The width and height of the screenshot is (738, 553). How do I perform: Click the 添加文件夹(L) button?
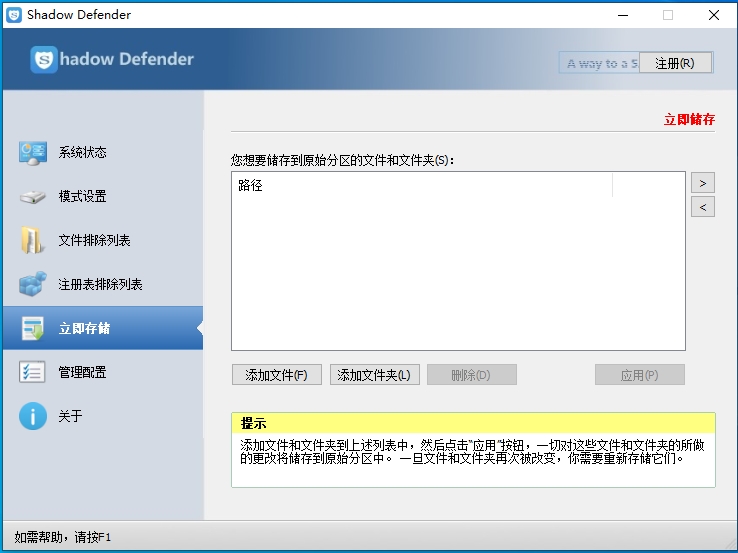point(374,375)
